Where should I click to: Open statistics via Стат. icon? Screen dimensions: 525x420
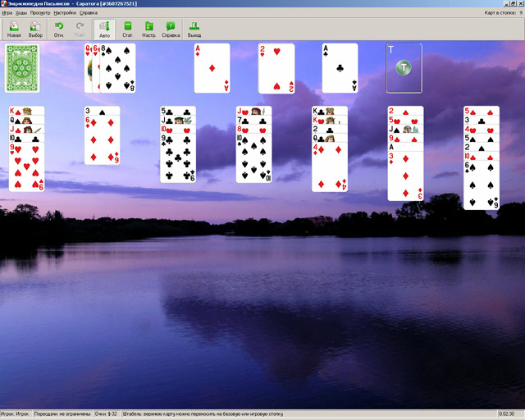(x=127, y=30)
